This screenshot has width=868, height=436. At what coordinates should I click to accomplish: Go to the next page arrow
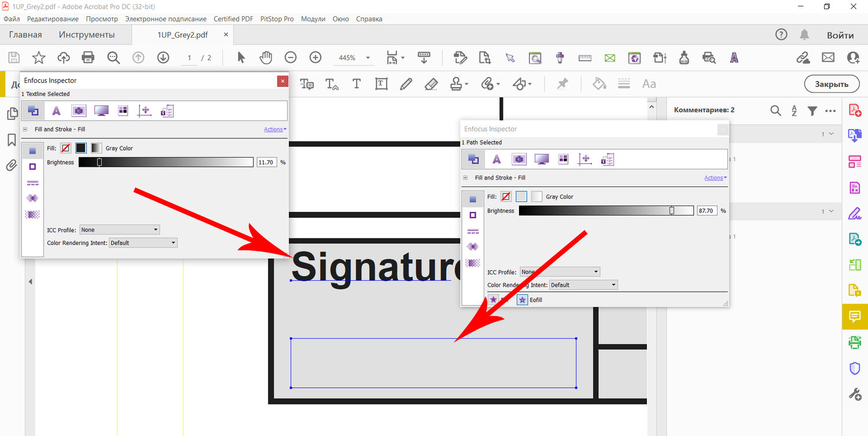click(163, 57)
